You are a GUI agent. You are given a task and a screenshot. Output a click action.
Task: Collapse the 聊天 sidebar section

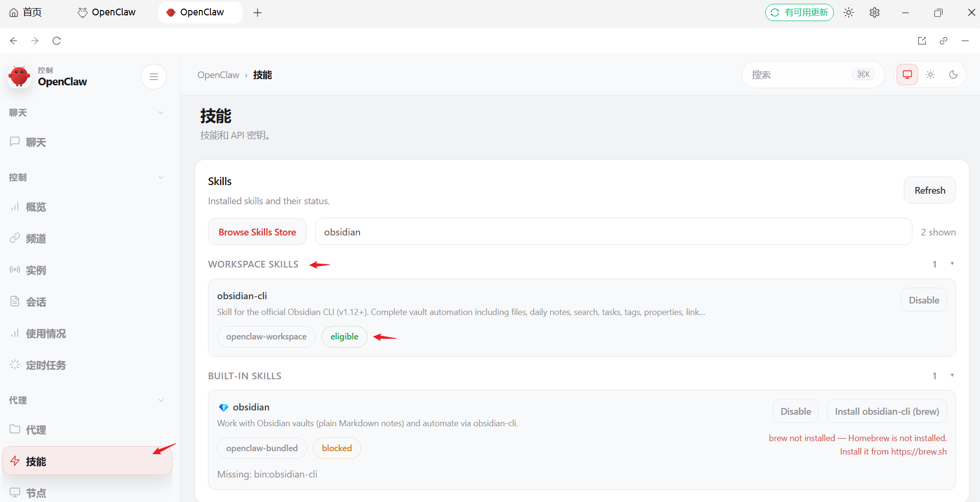[x=161, y=113]
